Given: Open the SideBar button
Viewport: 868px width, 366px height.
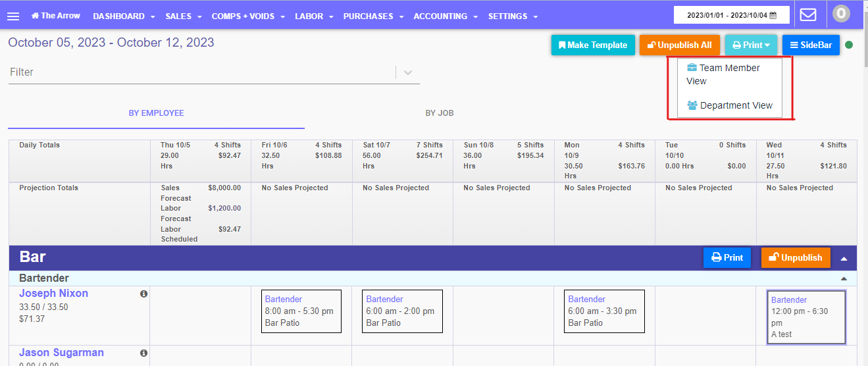Looking at the screenshot, I should tap(811, 45).
